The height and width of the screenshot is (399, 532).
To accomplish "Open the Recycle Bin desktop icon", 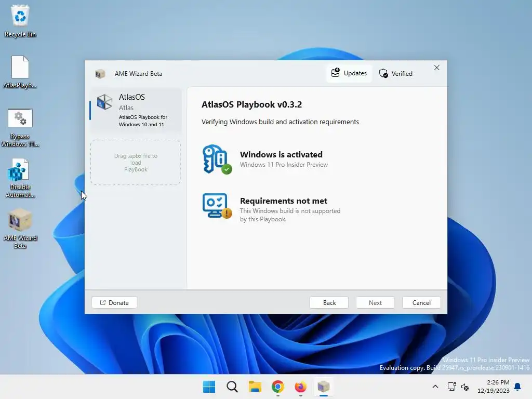I will (x=20, y=20).
